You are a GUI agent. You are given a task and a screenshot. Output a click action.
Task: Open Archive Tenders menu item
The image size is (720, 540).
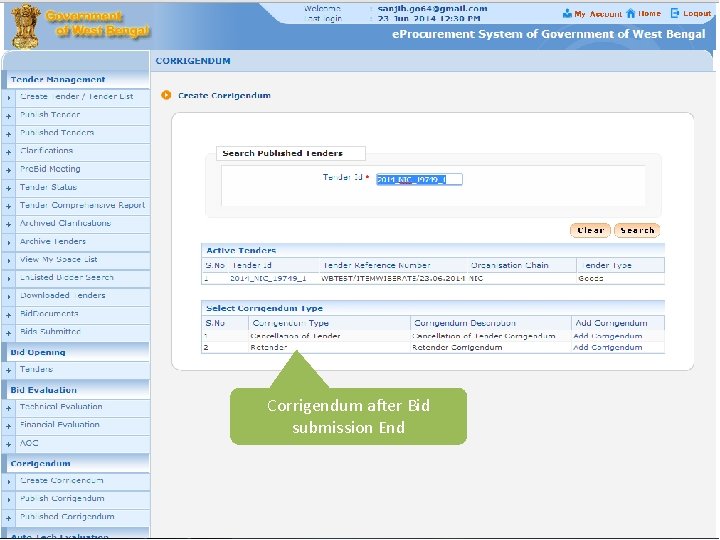click(53, 241)
